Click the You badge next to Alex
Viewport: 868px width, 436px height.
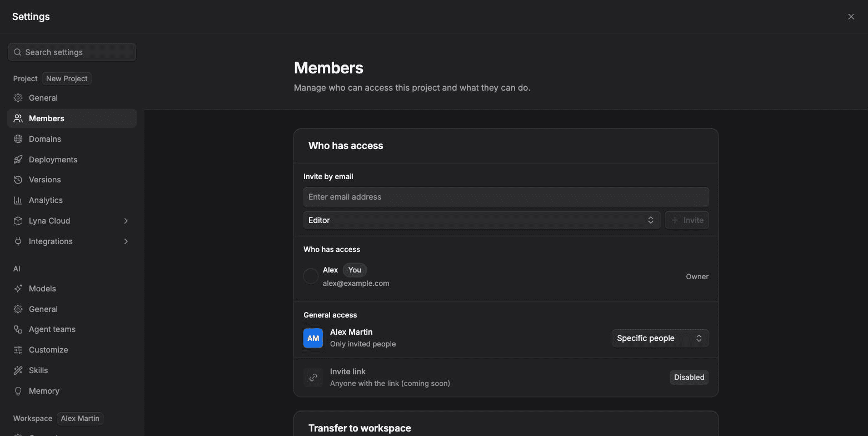355,270
